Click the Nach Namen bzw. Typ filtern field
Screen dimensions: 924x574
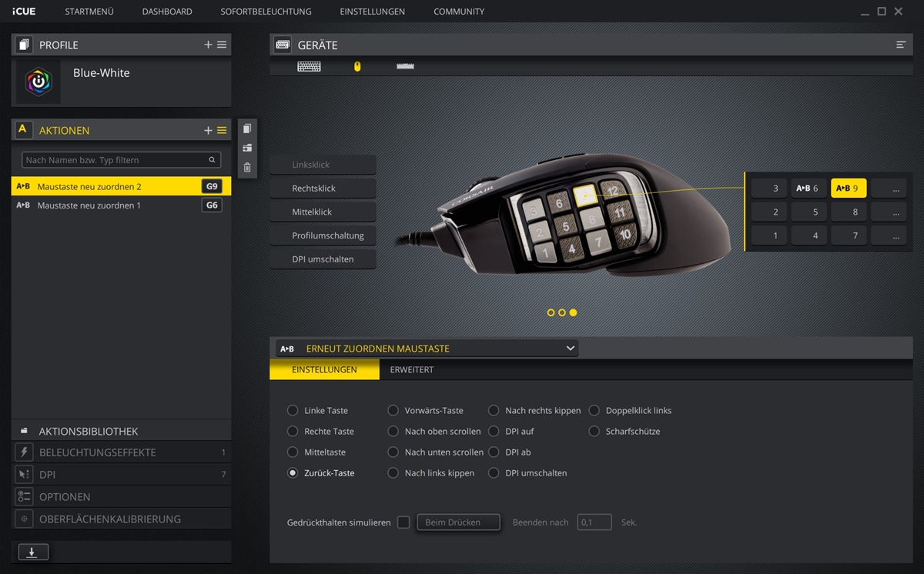pos(122,160)
